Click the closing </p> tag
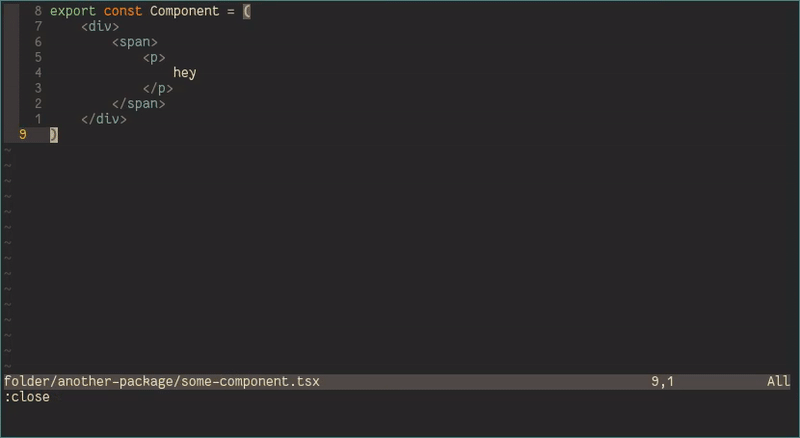Screen dimensions: 800x438 pyautogui.click(x=158, y=88)
